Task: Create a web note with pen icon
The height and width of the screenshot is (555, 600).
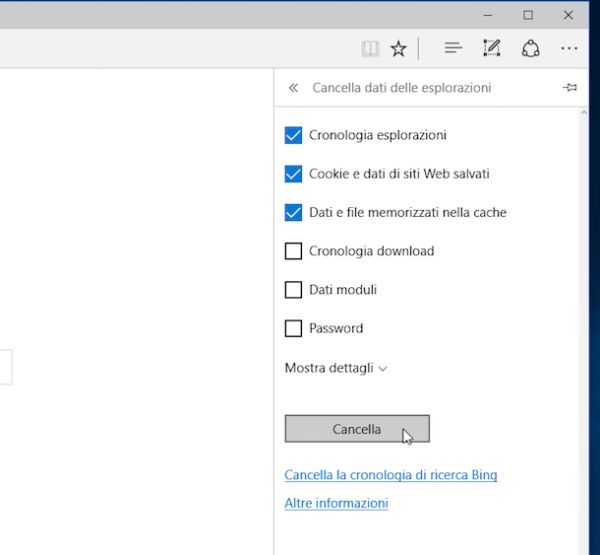Action: pyautogui.click(x=491, y=48)
